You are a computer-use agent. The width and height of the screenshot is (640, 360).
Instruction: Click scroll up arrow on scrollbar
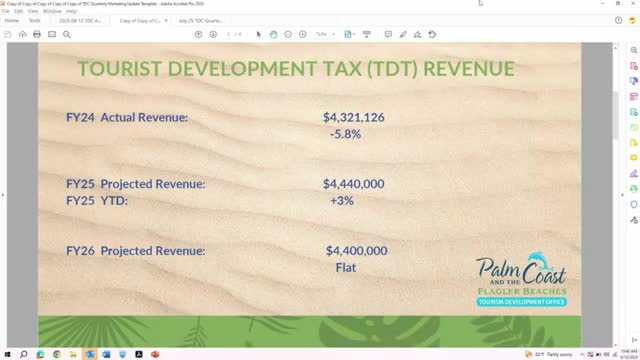[x=616, y=48]
